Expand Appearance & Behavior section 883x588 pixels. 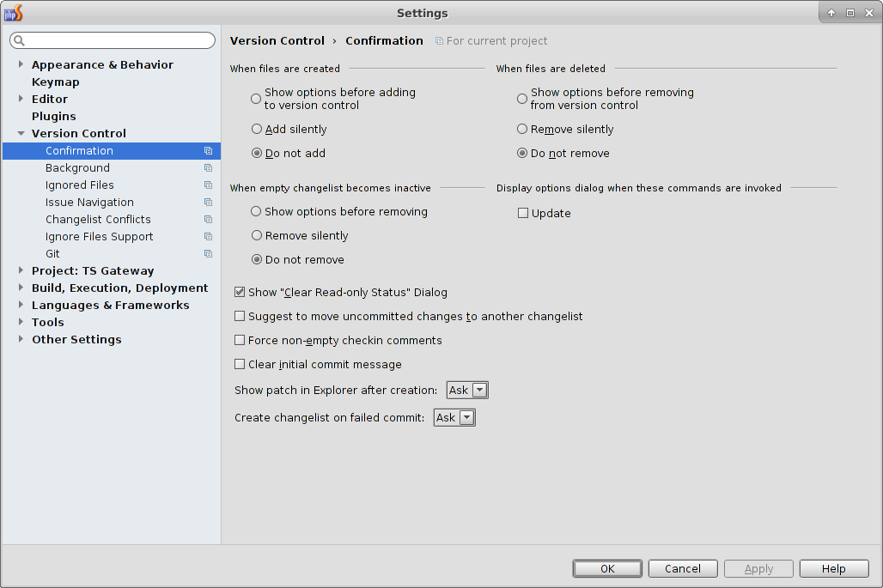tap(21, 64)
